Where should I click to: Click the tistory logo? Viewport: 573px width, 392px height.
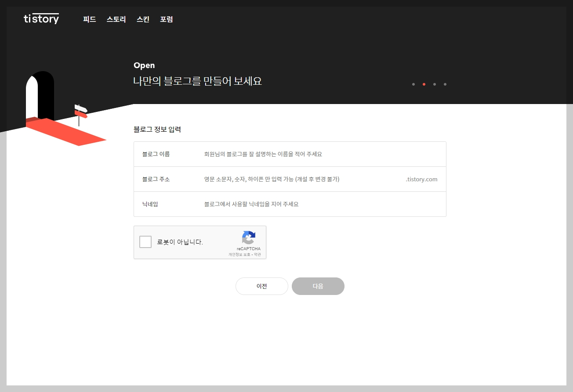click(x=41, y=18)
